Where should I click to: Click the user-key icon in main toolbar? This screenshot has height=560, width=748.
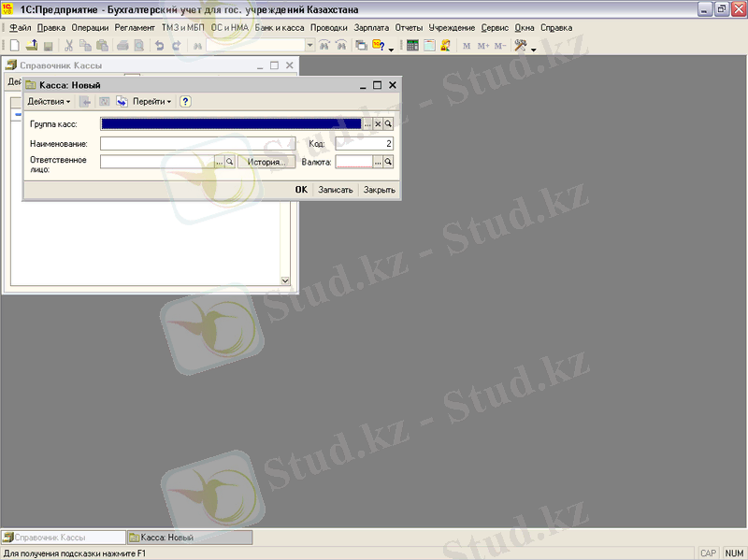[446, 45]
